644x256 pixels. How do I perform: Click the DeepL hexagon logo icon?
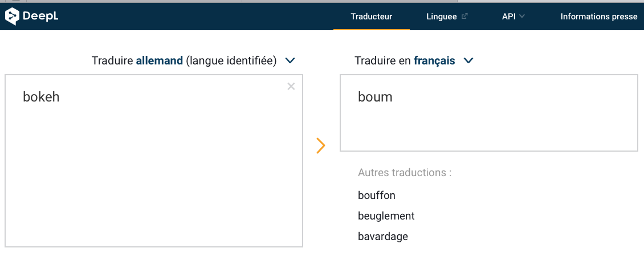tap(12, 17)
